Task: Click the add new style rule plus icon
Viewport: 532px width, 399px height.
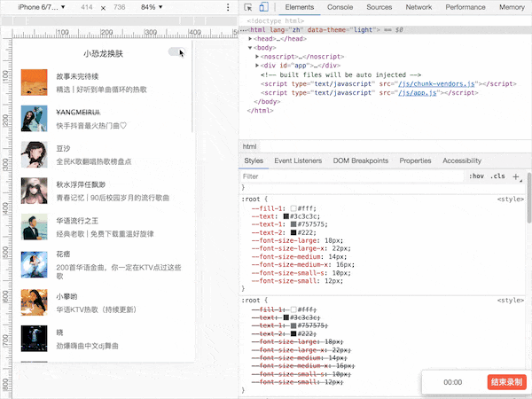Action: [x=516, y=177]
